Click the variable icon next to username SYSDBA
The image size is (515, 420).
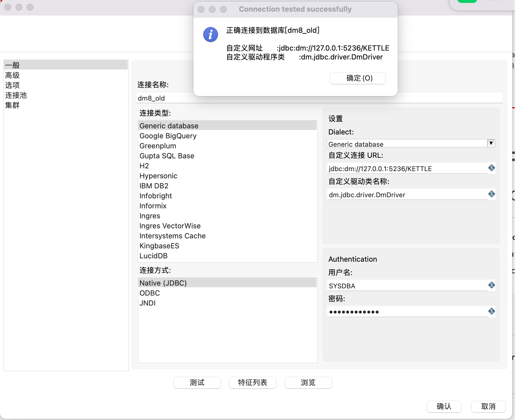[x=492, y=285]
